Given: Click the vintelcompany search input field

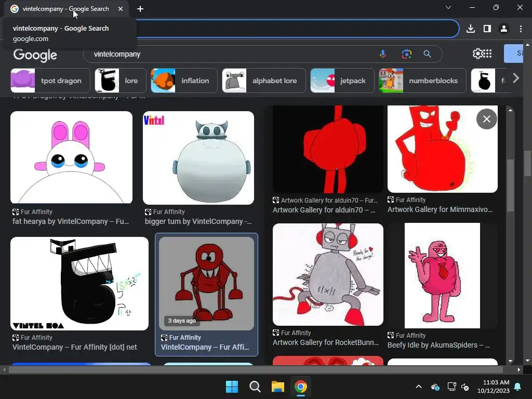Looking at the screenshot, I should [231, 54].
